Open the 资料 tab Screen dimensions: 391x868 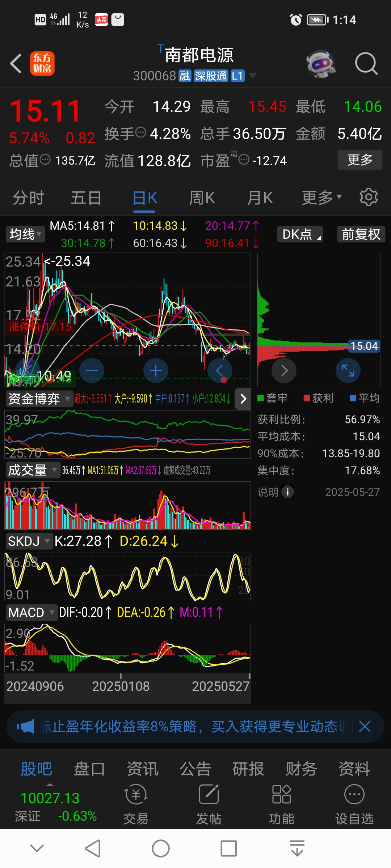[x=354, y=769]
